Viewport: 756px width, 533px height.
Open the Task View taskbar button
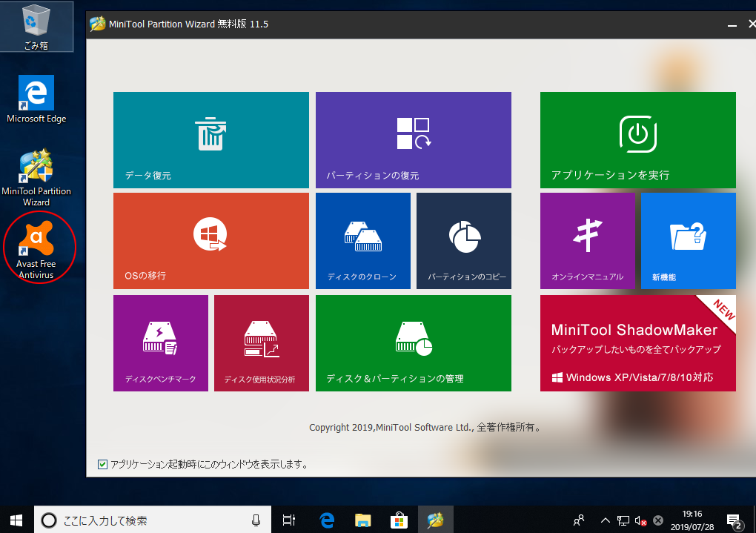(290, 520)
